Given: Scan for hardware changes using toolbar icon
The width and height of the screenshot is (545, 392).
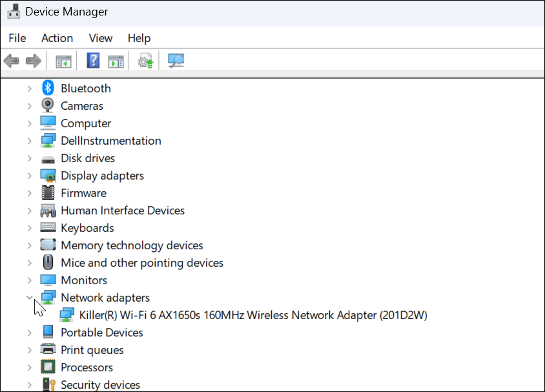Looking at the screenshot, I should pyautogui.click(x=174, y=61).
